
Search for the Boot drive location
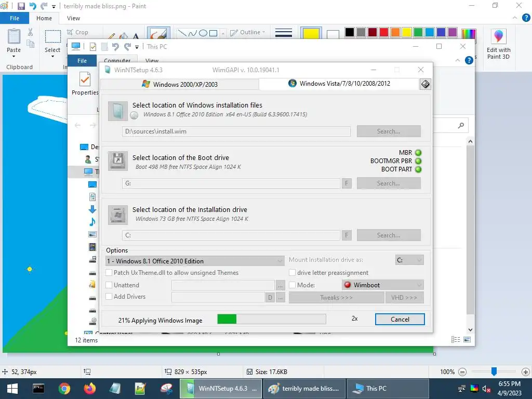click(x=389, y=183)
